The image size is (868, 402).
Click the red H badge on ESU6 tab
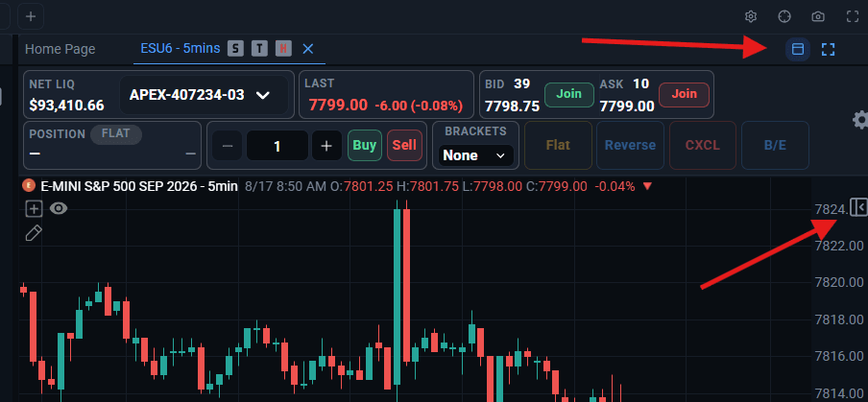(283, 49)
